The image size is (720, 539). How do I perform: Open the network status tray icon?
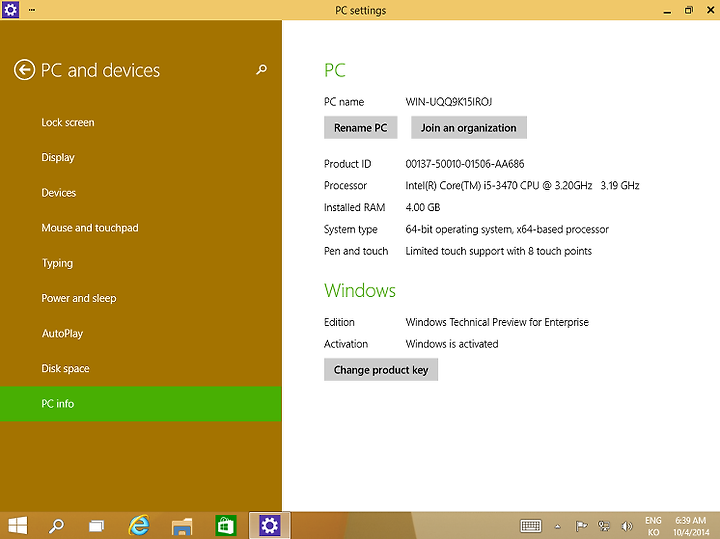603,526
